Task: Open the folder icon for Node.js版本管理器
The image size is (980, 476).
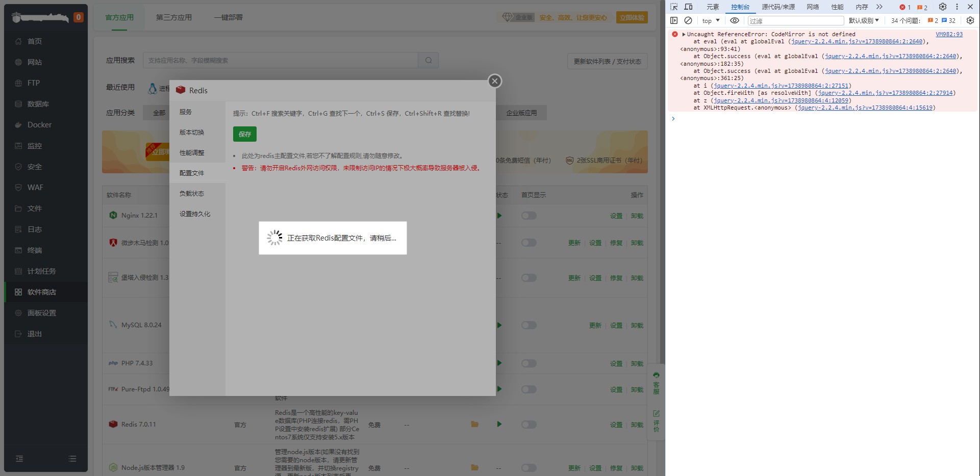Action: [474, 467]
